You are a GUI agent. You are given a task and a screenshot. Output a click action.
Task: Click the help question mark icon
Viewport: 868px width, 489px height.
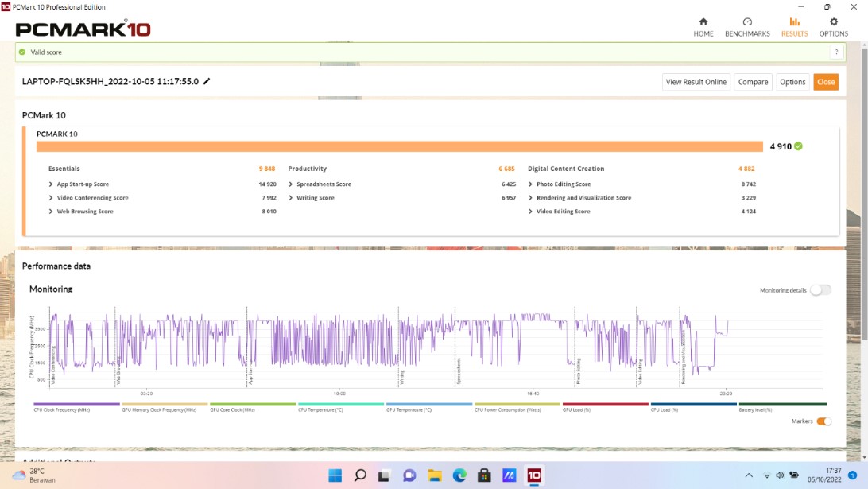(x=836, y=52)
